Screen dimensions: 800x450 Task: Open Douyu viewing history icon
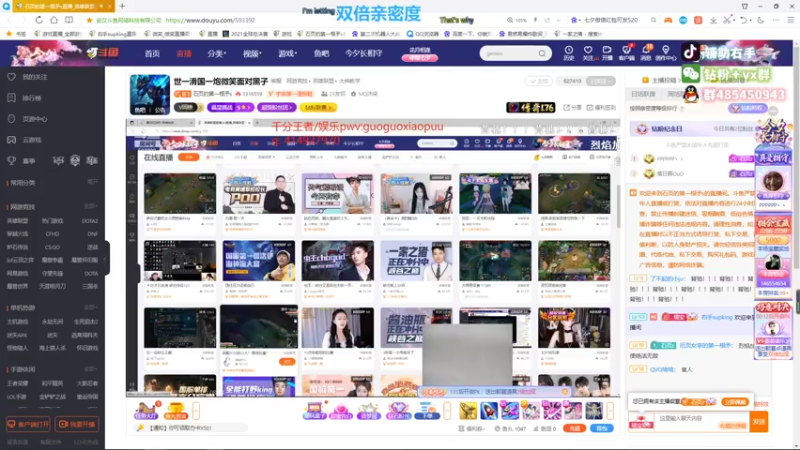point(568,53)
